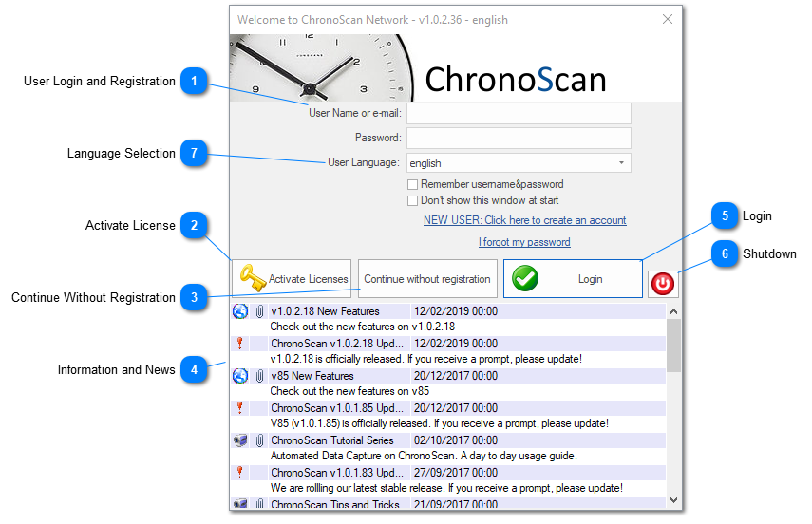Image resolution: width=812 pixels, height=524 pixels.
Task: Click 'Check out the new features on v85' text
Action: [349, 391]
